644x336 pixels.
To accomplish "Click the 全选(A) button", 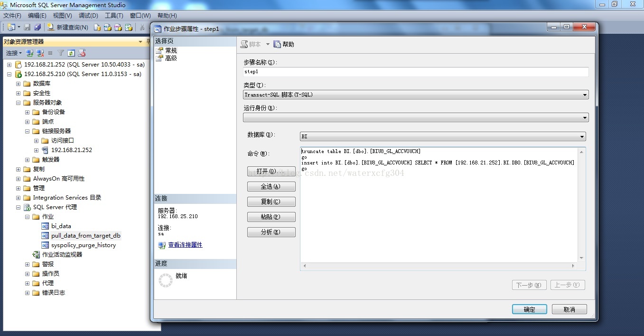I will click(271, 186).
